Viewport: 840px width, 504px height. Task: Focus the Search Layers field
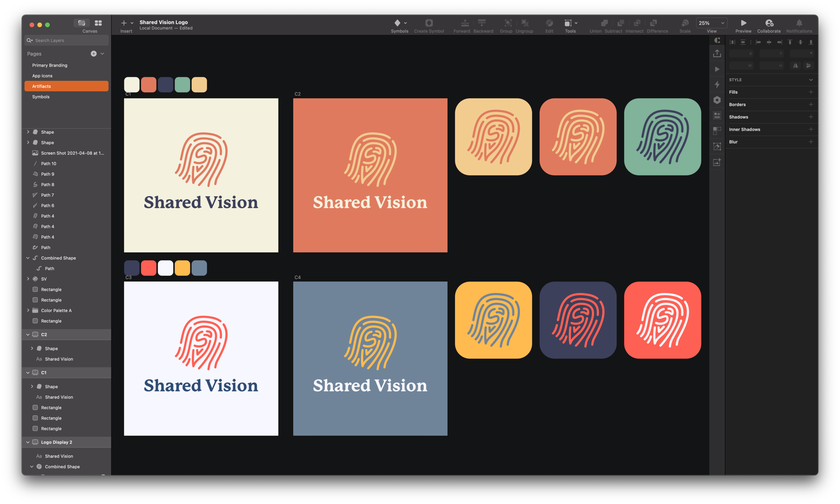click(67, 40)
